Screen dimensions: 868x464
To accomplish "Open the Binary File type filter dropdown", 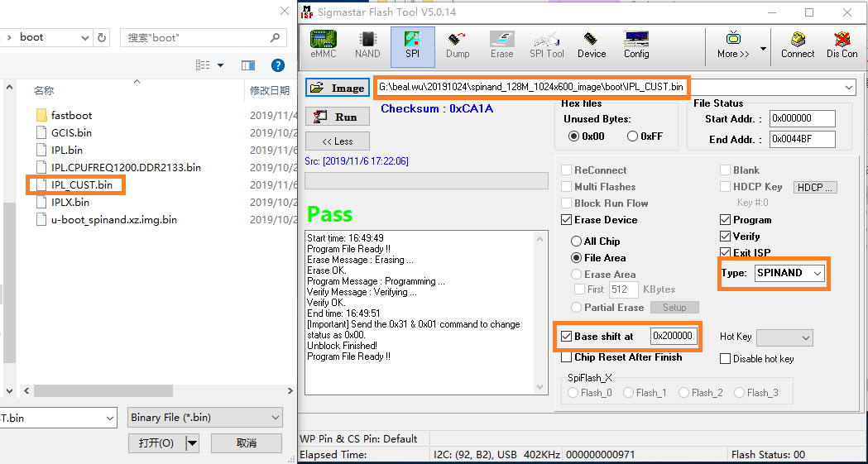I will pos(276,418).
